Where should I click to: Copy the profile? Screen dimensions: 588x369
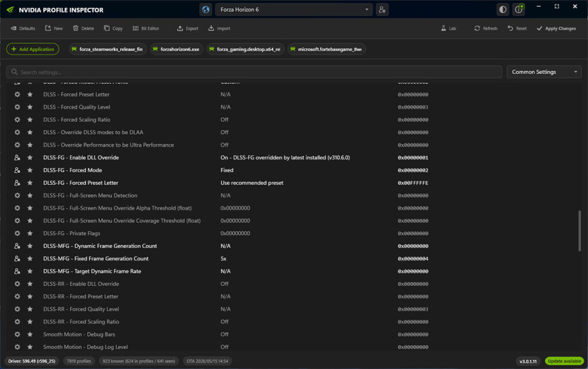[113, 29]
